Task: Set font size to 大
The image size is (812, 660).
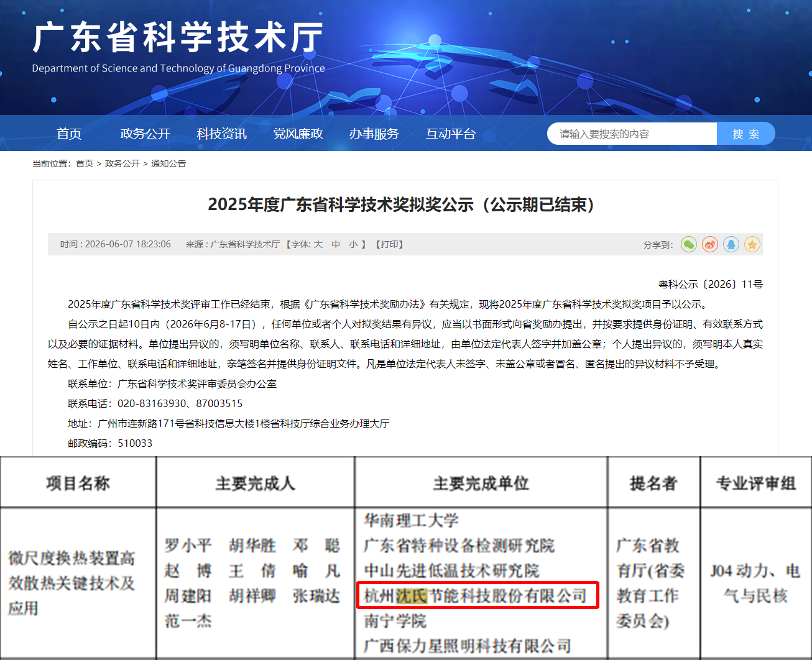Action: (x=318, y=244)
